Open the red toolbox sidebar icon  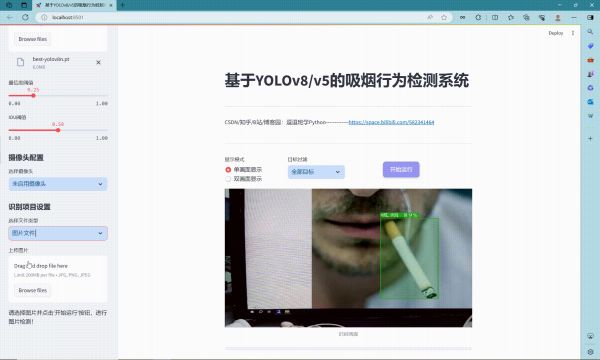coord(590,60)
